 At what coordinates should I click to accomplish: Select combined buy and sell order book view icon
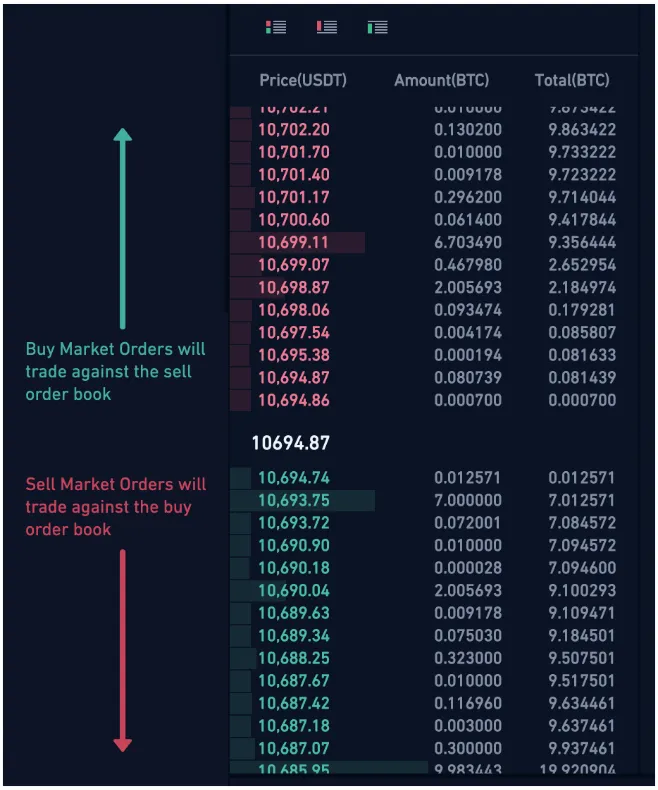(x=276, y=27)
